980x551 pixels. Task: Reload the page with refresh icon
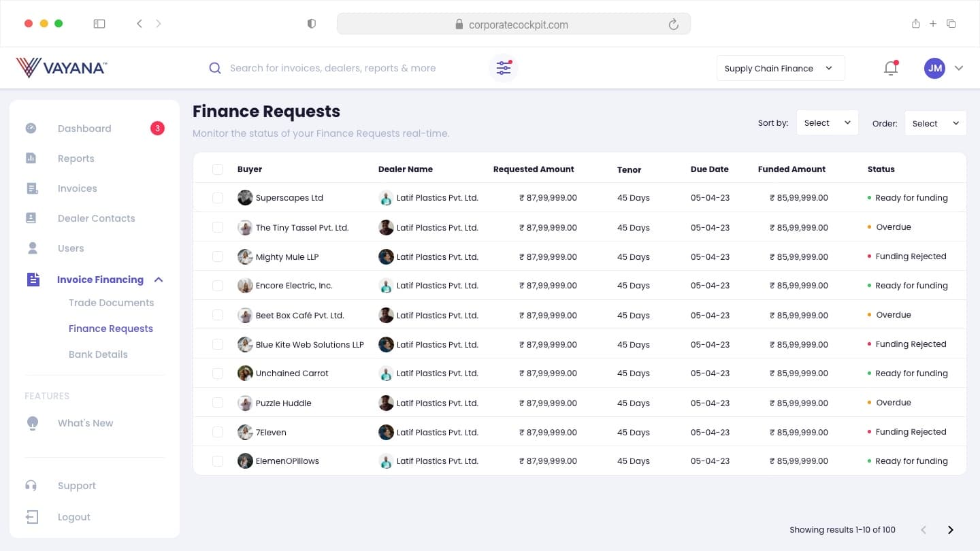click(x=673, y=24)
